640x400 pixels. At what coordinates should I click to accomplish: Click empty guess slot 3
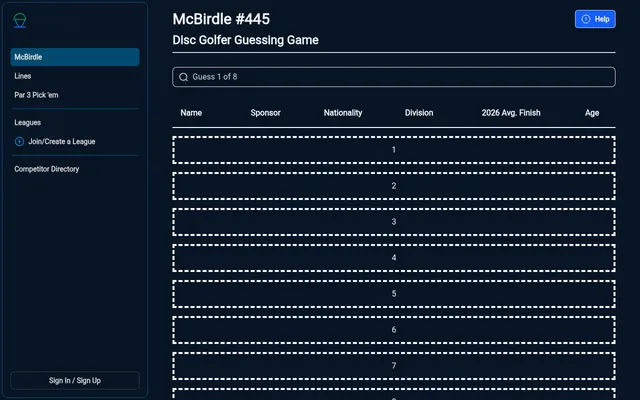pyautogui.click(x=394, y=222)
